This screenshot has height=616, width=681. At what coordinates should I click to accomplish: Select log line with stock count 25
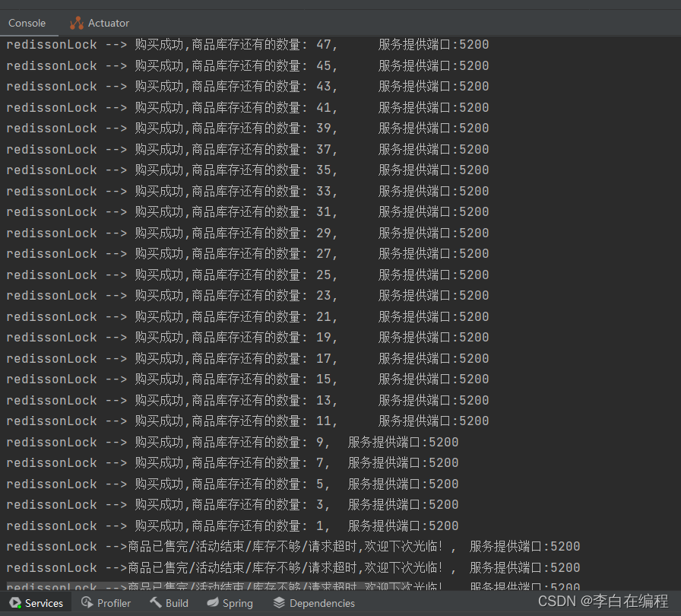pyautogui.click(x=248, y=275)
